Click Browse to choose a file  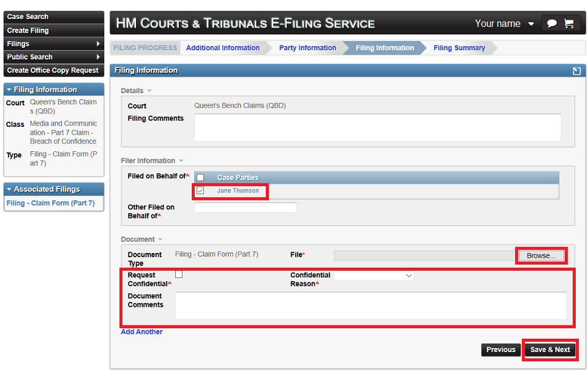coord(541,255)
